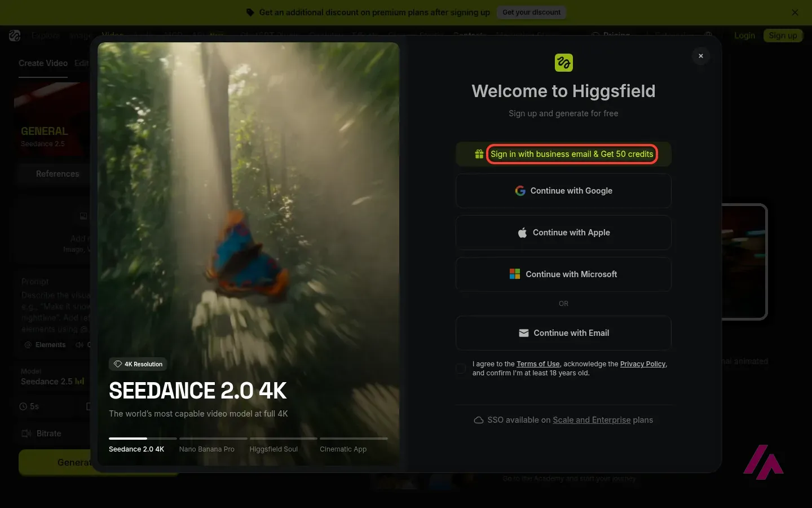Choose Continue with Email
Screen dimensions: 812x508
click(x=563, y=333)
